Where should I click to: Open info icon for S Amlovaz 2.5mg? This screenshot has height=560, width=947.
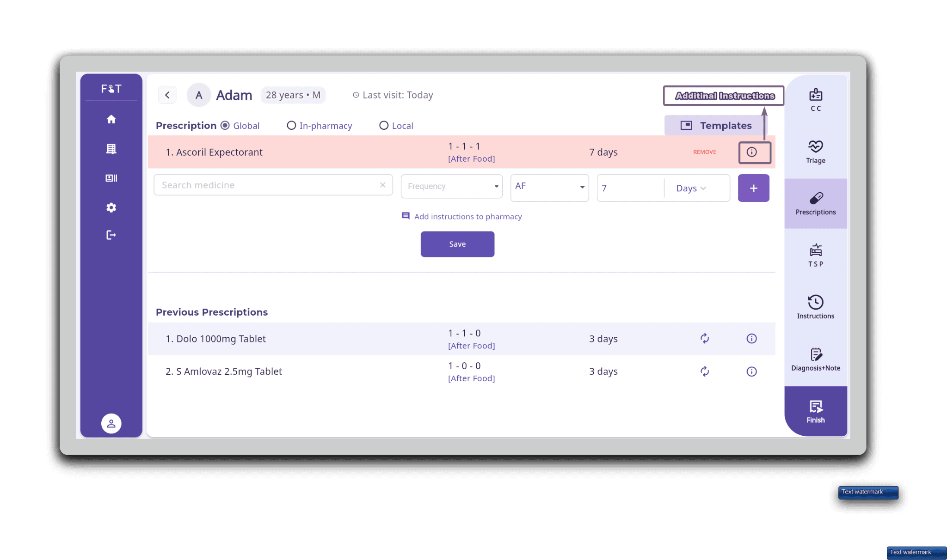752,371
